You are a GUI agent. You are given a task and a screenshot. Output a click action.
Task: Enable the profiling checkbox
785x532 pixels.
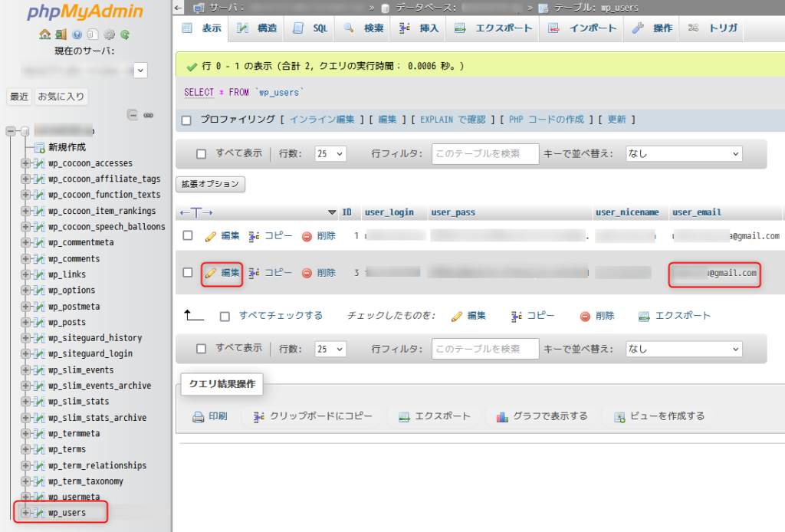[x=186, y=120]
